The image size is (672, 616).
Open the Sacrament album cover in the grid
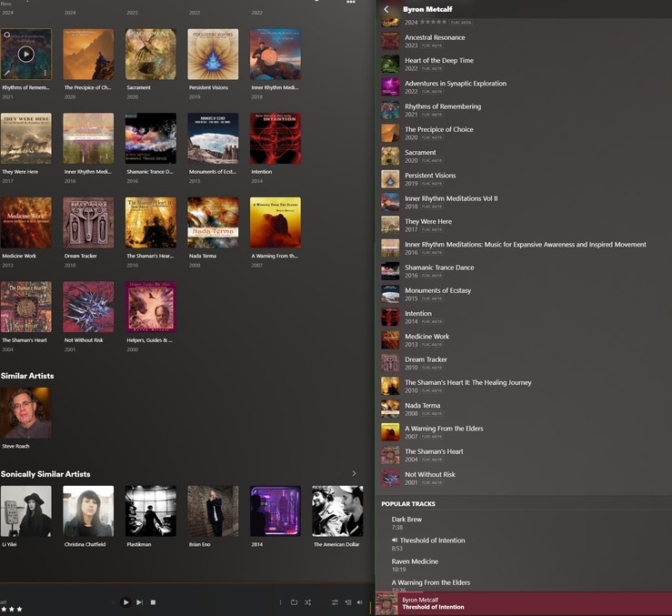coord(150,54)
